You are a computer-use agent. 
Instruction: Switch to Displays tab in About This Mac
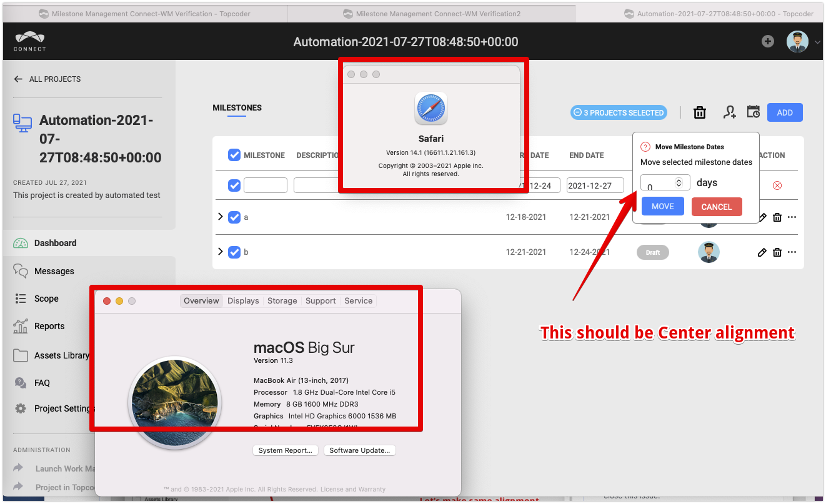pos(243,301)
